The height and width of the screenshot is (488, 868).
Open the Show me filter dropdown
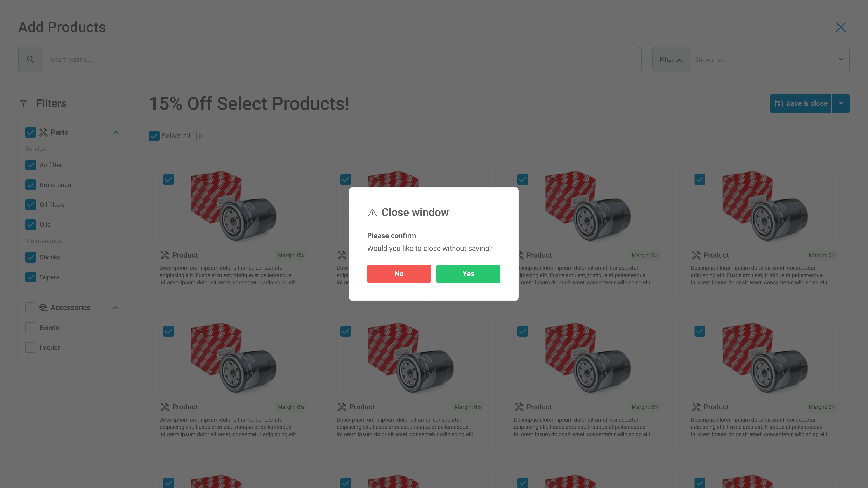click(x=770, y=60)
